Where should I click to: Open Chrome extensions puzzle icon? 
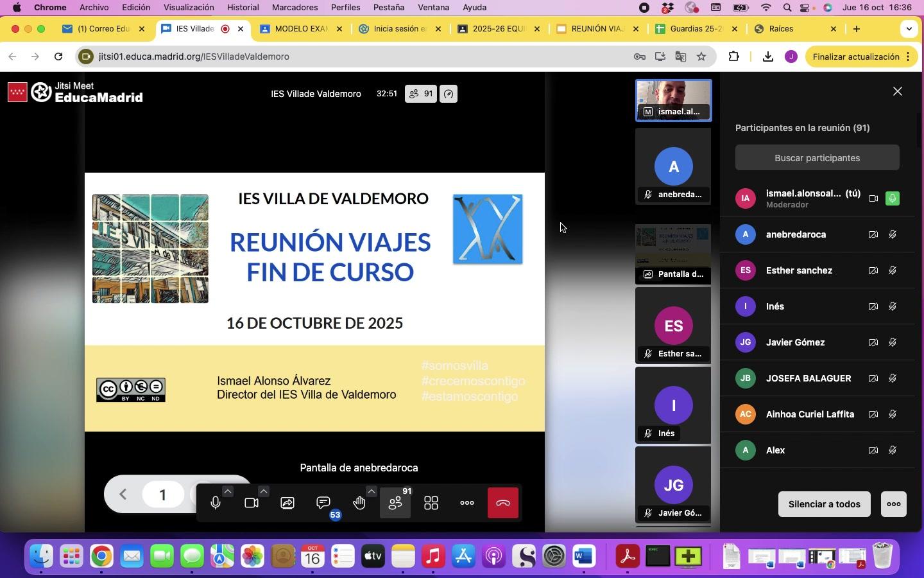pos(734,57)
